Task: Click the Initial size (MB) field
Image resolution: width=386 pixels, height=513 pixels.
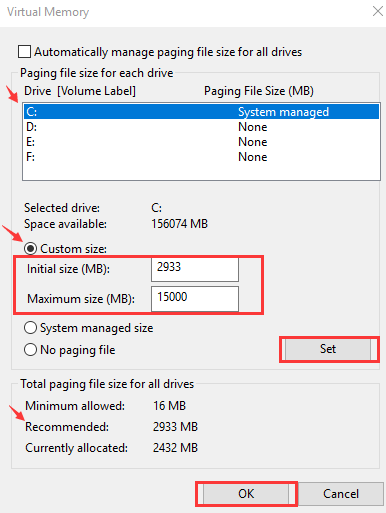Action: [195, 269]
